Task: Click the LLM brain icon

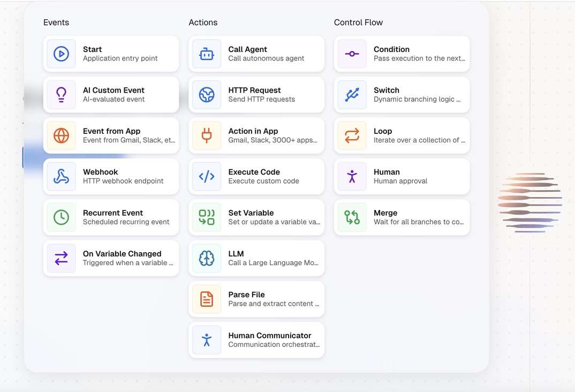Action: coord(207,258)
